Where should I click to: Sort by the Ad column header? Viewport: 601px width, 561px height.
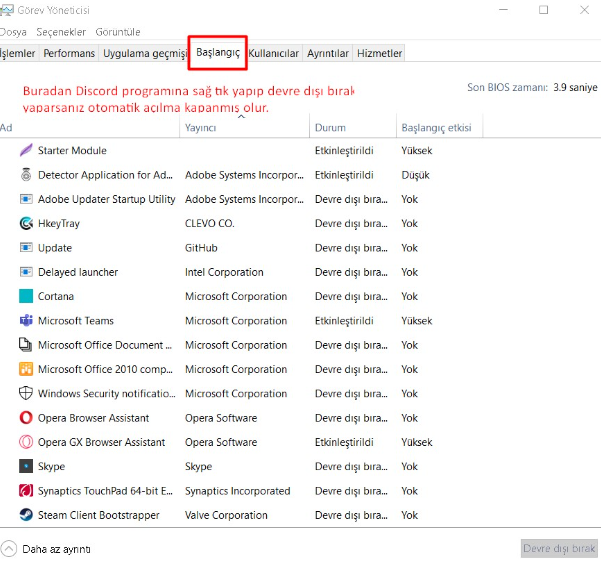pyautogui.click(x=89, y=128)
